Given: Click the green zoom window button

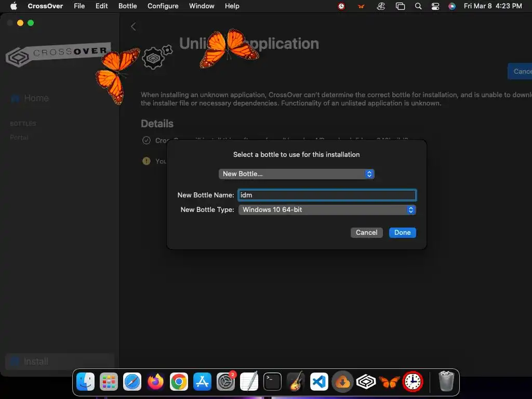Looking at the screenshot, I should pos(31,23).
